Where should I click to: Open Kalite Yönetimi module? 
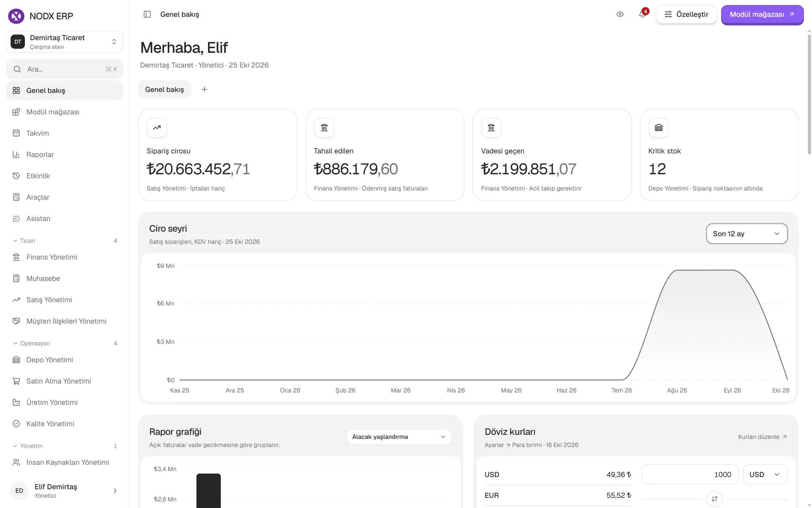point(65,424)
